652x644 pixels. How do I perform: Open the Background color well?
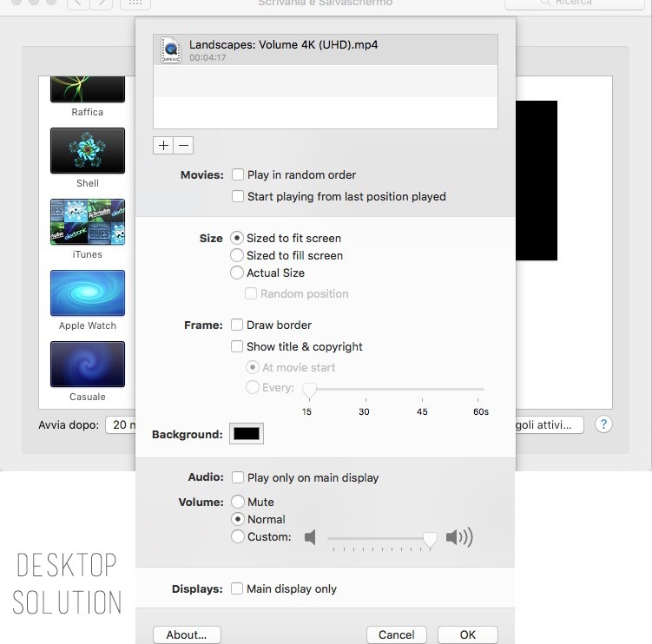click(247, 434)
